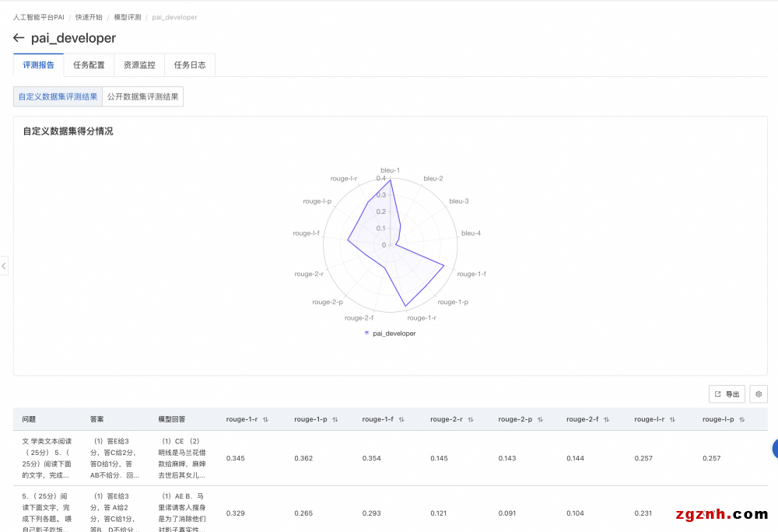Switch to the 任务配置 tab
This screenshot has width=778, height=532.
point(89,65)
